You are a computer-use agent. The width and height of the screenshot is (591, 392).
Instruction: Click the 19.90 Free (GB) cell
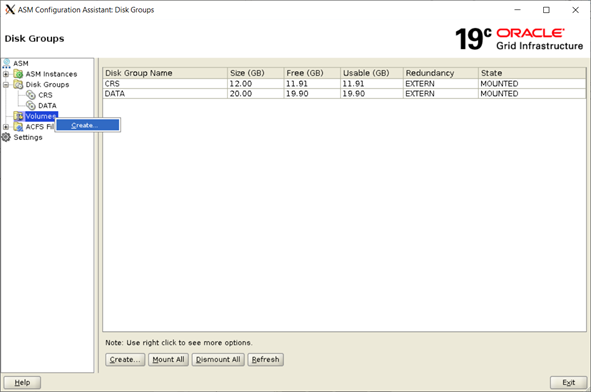pyautogui.click(x=312, y=93)
